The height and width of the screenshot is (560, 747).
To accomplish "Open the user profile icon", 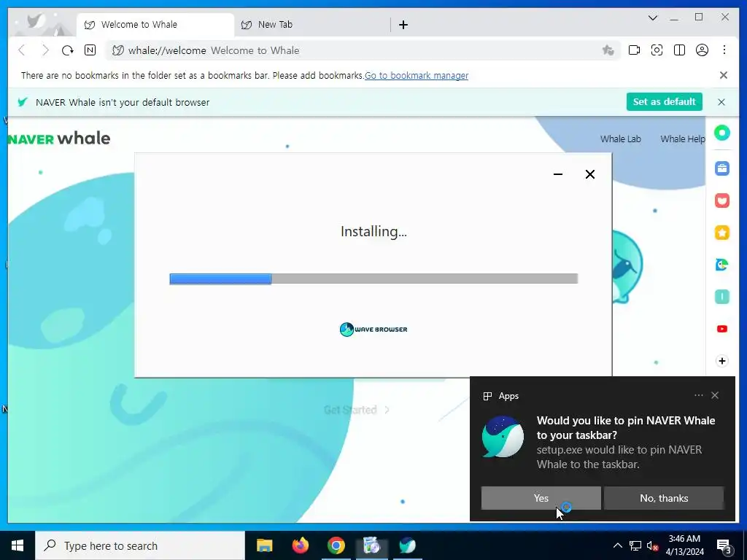I will 702,50.
